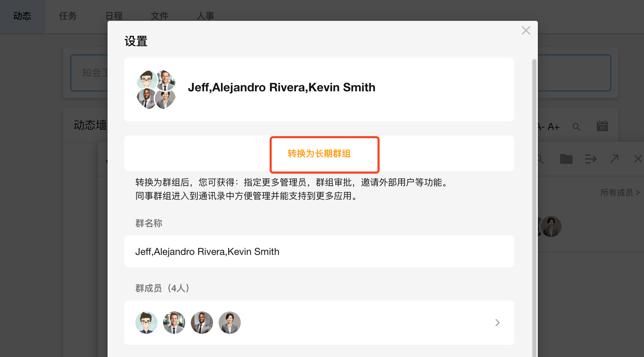The width and height of the screenshot is (644, 357).
Task: Close the 设置 dialog
Action: pos(526,31)
